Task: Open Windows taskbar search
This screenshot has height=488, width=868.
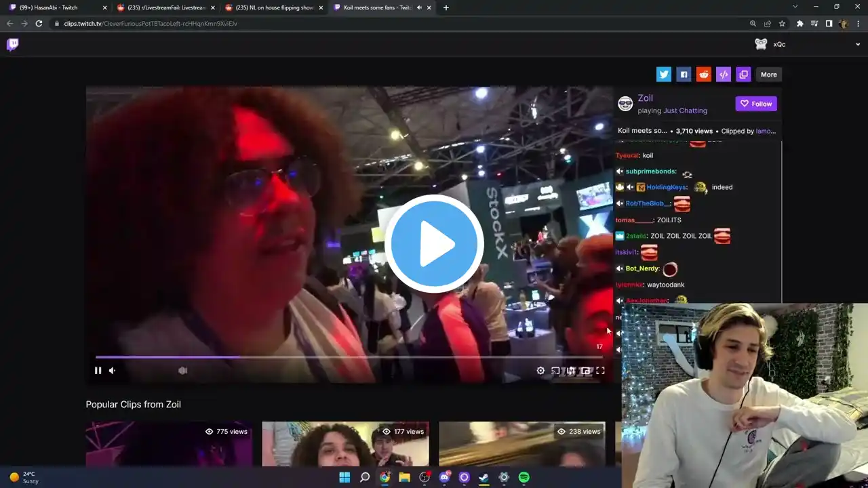Action: (365, 477)
